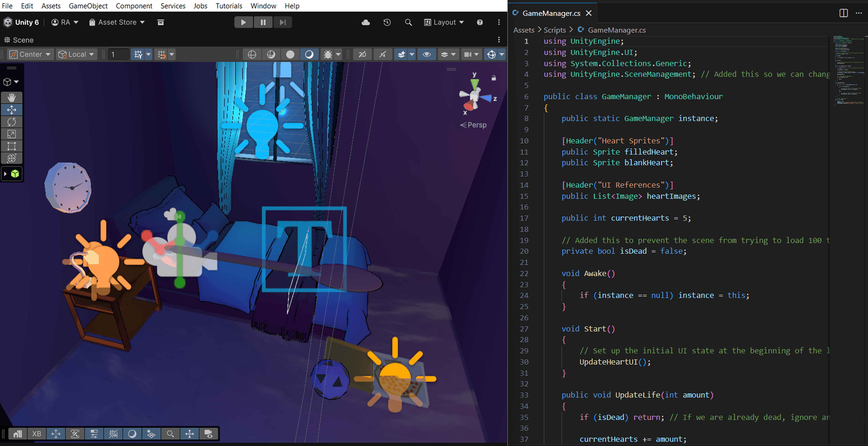Select the Rect transform tool
This screenshot has height=446, width=868.
pos(11,146)
